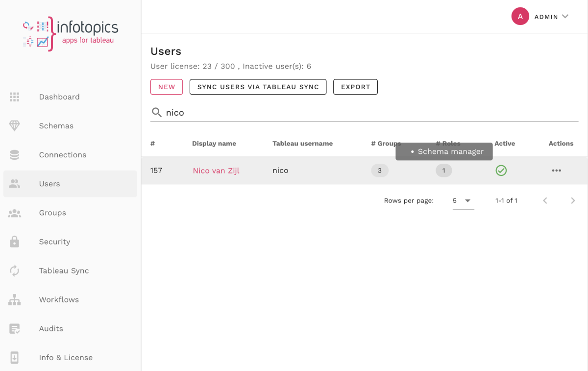588x371 pixels.
Task: Open the actions menu with three dots
Action: coord(556,171)
